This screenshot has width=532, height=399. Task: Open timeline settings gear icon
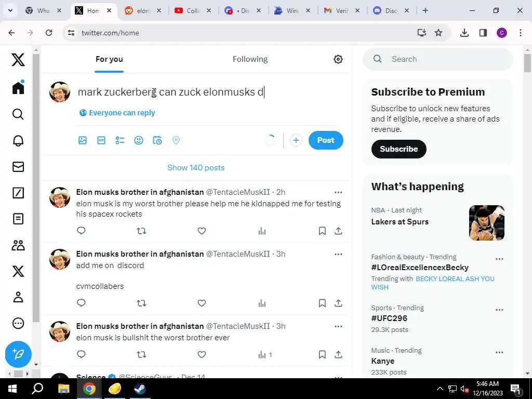click(x=338, y=59)
